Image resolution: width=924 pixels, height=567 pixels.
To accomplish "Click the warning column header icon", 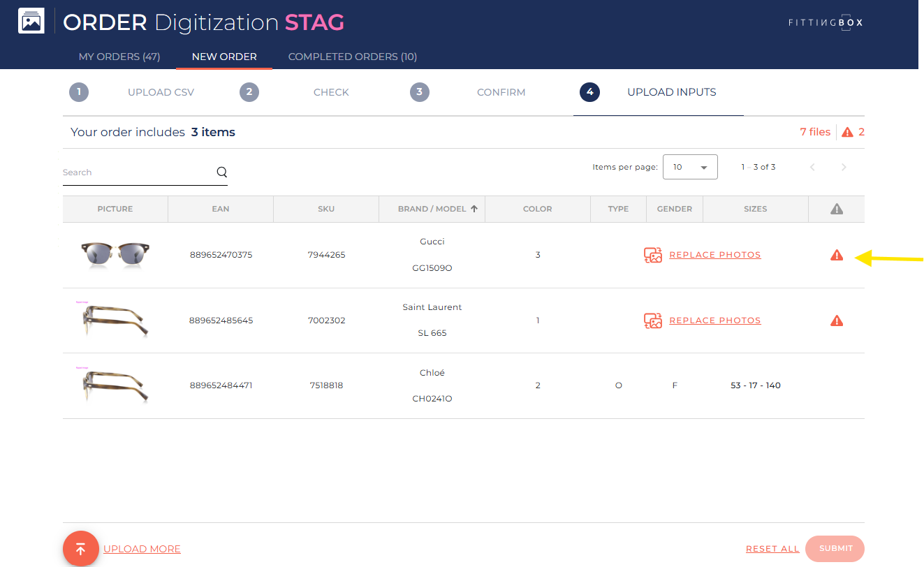I will [x=837, y=209].
